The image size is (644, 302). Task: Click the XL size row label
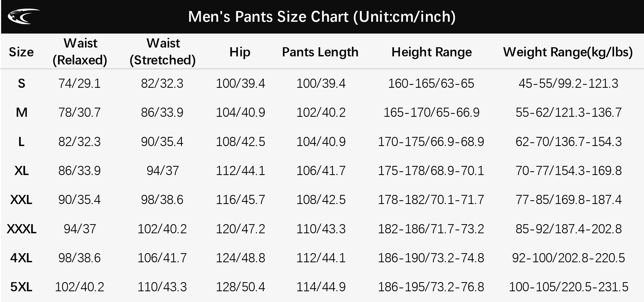click(x=21, y=171)
